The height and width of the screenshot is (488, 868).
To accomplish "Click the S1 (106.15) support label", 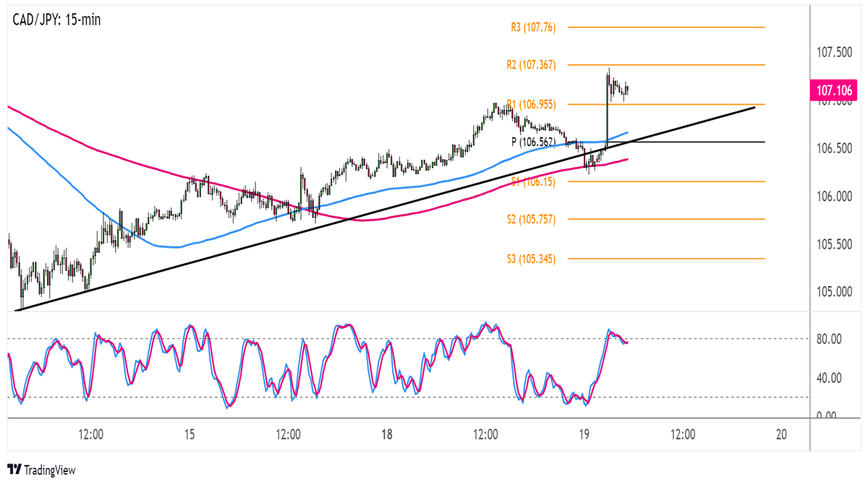I will 533,181.
